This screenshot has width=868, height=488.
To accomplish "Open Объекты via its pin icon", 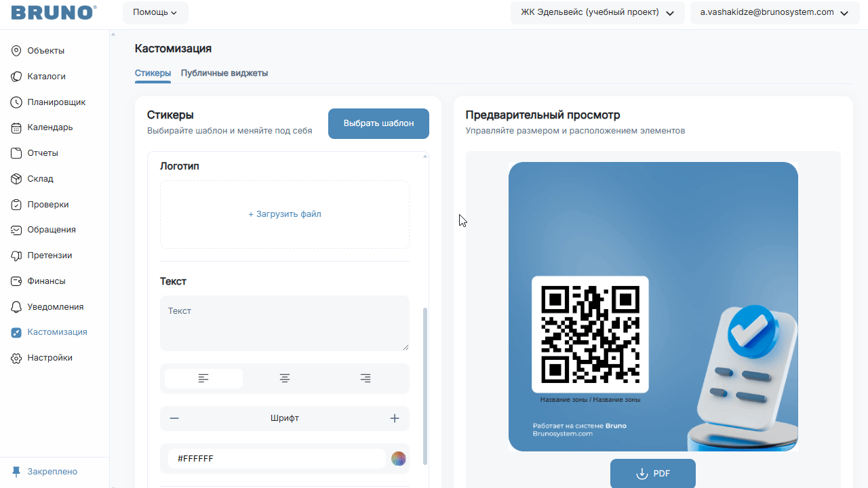I will click(17, 51).
